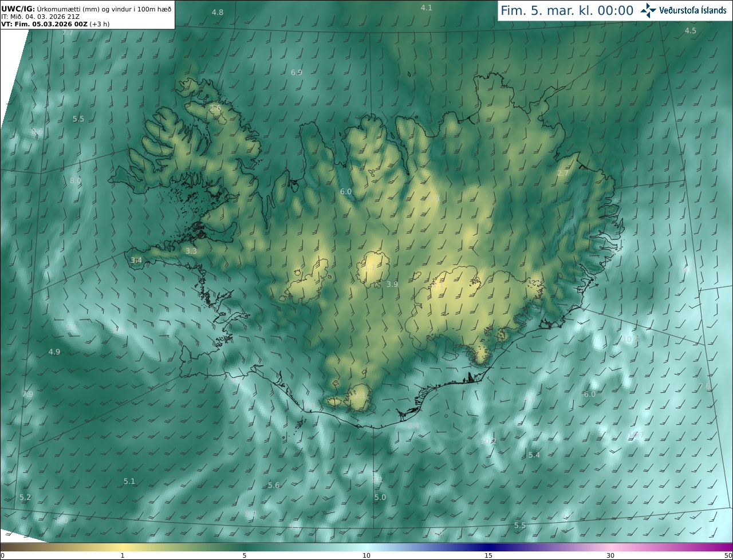Click the 5.4 value label on the map
This screenshot has width=733, height=560.
pos(534,455)
